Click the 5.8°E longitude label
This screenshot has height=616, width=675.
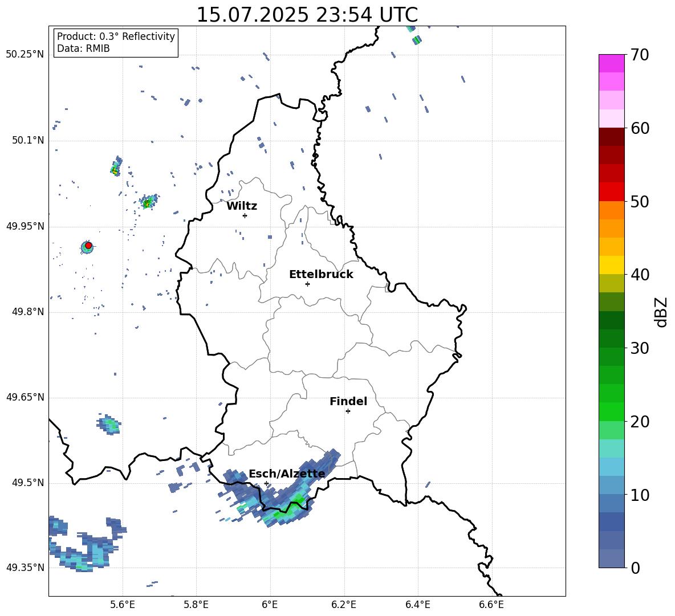pyautogui.click(x=196, y=605)
